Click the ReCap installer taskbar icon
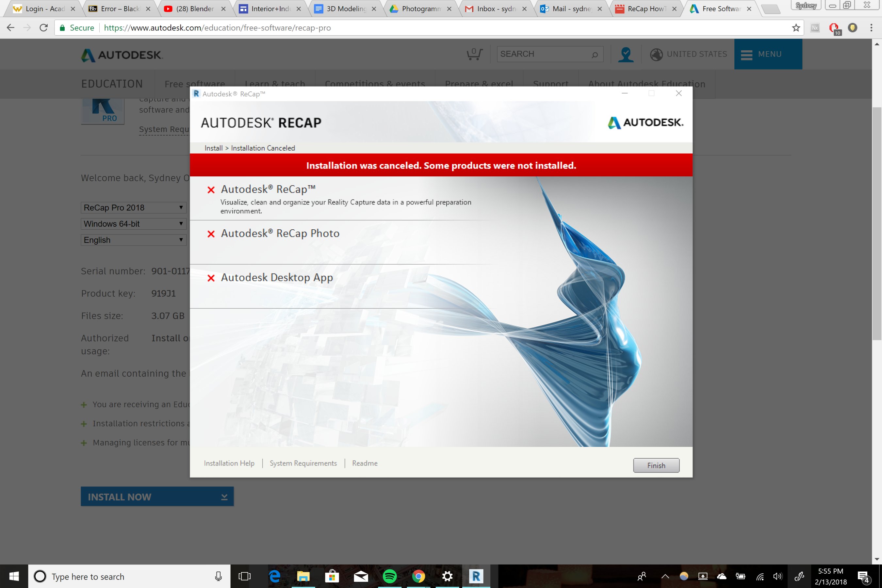The height and width of the screenshot is (588, 882). point(476,576)
